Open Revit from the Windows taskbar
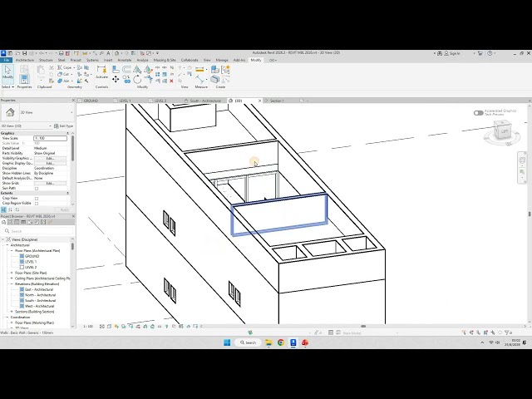This screenshot has width=532, height=399. 293,342
